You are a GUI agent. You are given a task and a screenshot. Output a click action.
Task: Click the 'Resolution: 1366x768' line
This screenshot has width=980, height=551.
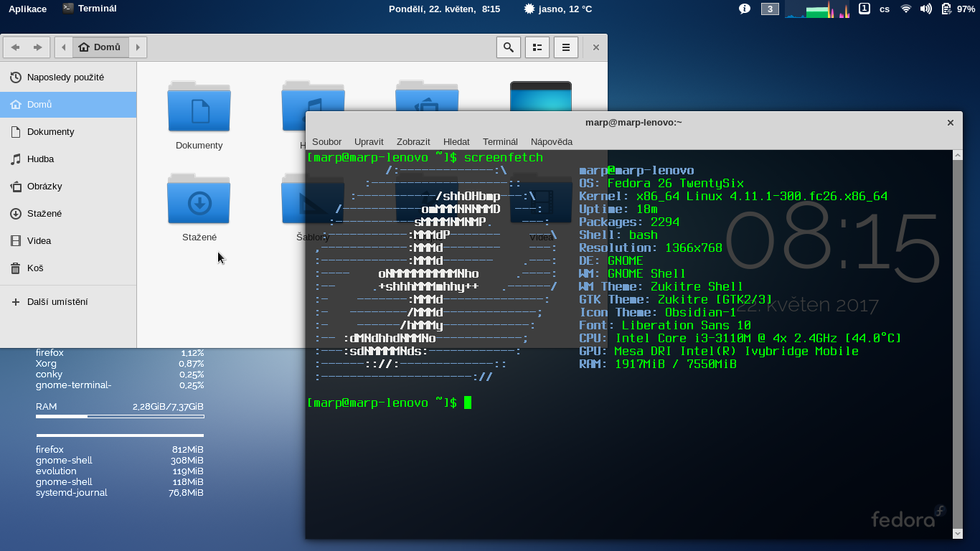click(651, 248)
